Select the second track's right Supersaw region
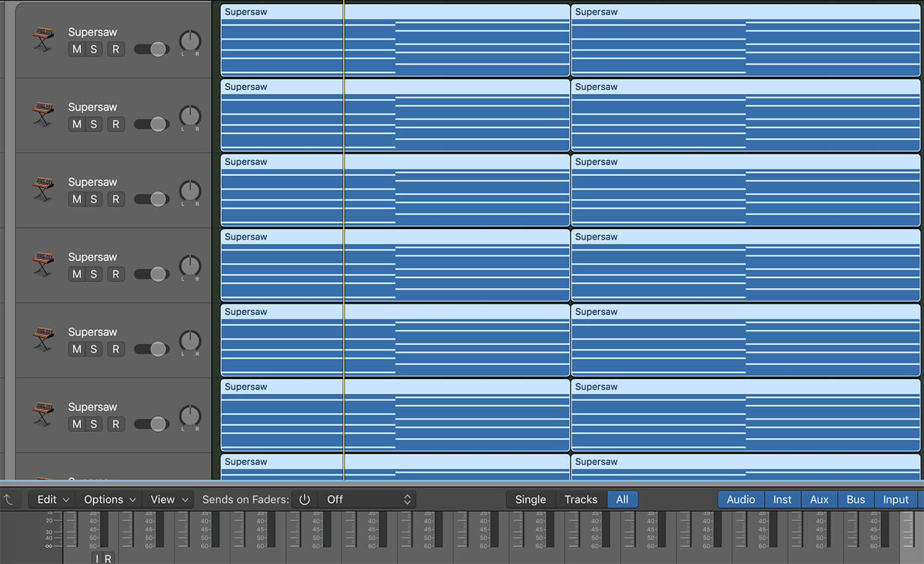Screen dimensions: 924x564 (x=746, y=116)
